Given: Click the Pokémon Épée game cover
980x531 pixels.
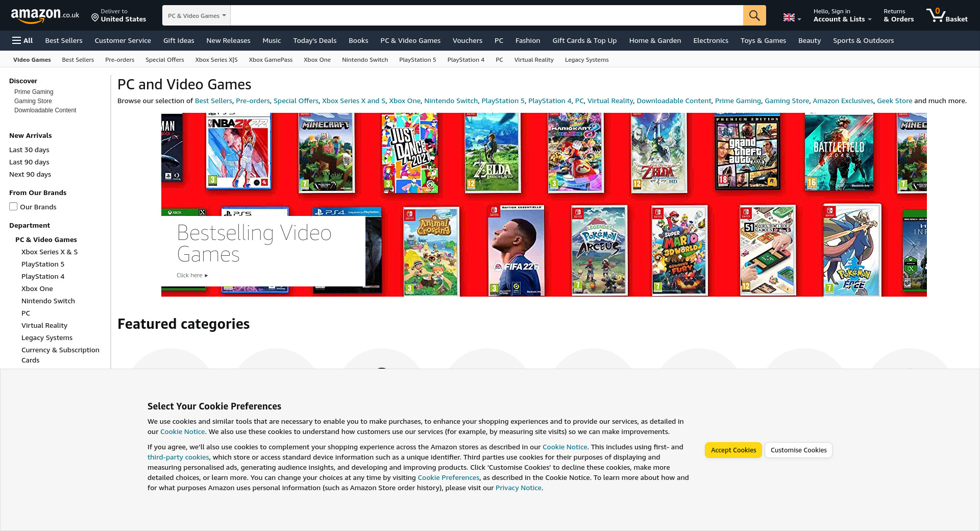Looking at the screenshot, I should [851, 250].
